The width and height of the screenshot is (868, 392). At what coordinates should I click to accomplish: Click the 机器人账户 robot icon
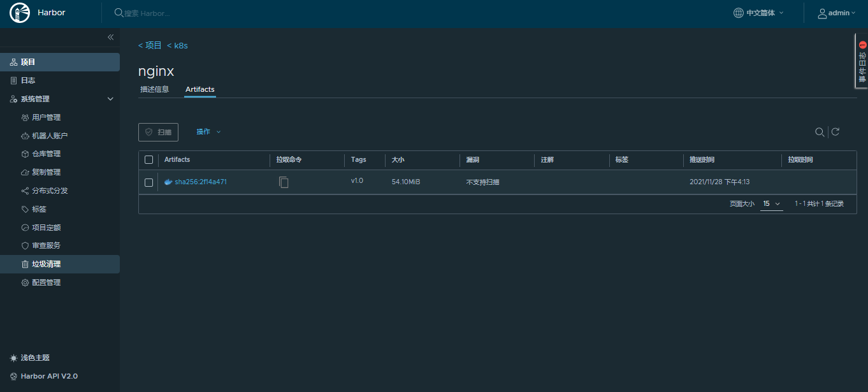25,136
